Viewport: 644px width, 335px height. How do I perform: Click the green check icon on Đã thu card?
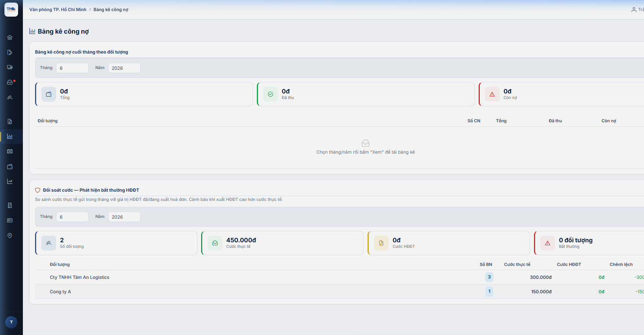coord(271,94)
